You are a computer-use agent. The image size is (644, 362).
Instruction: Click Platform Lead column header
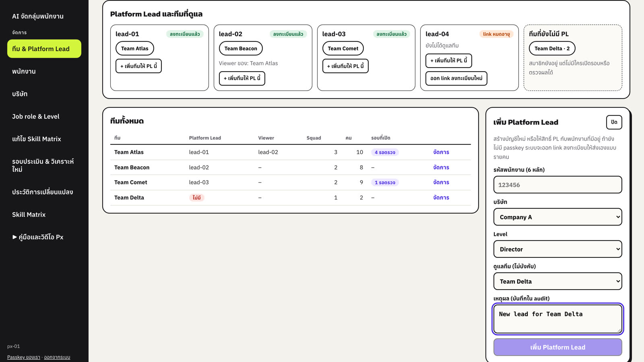point(205,138)
